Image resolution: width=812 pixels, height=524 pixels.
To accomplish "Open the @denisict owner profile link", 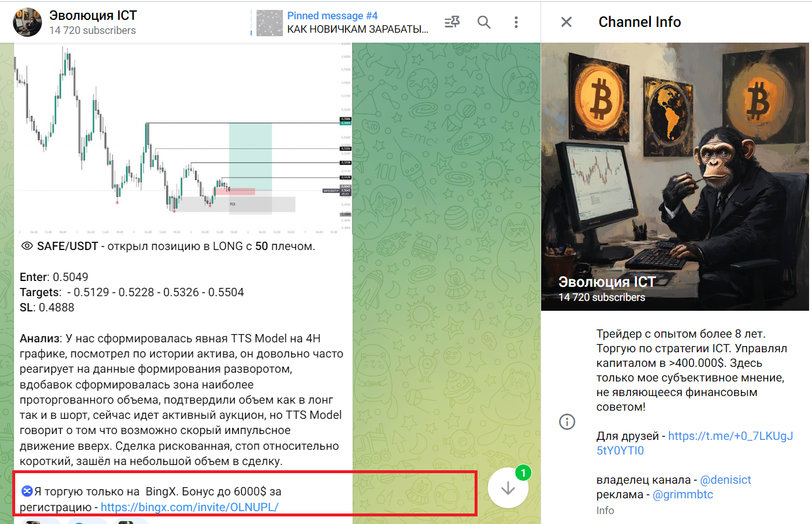I will [726, 480].
